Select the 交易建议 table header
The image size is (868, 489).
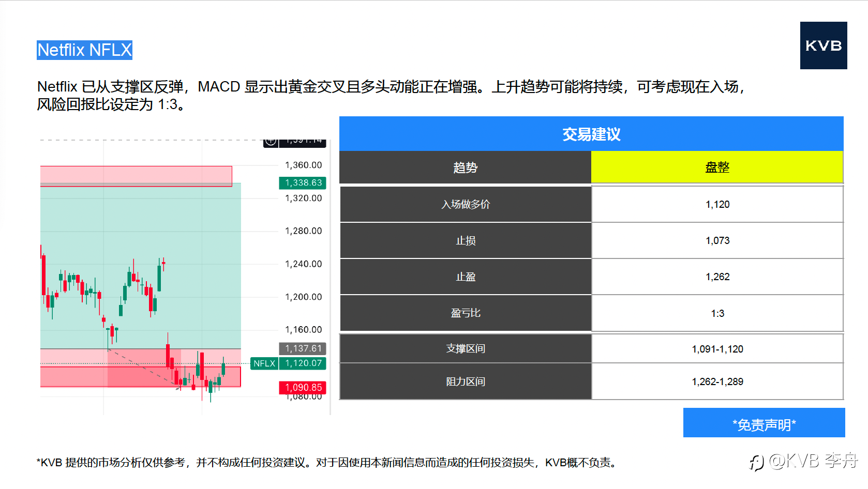591,134
